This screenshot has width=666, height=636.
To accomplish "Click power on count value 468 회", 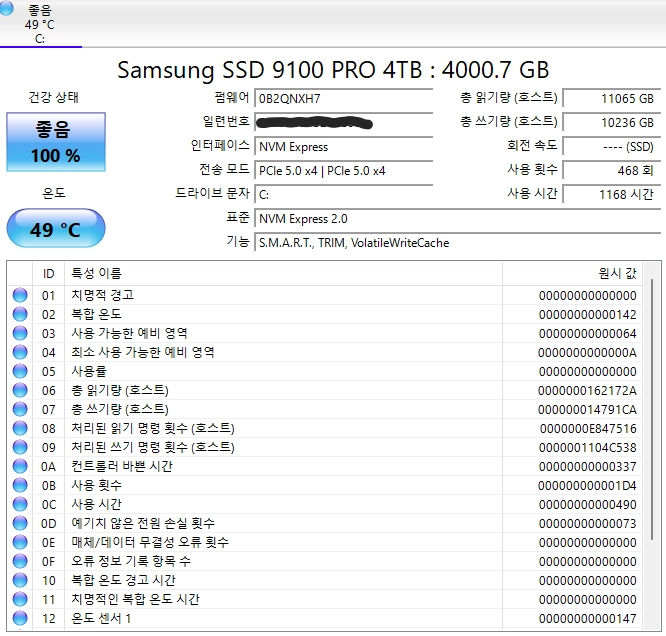I will pyautogui.click(x=612, y=171).
